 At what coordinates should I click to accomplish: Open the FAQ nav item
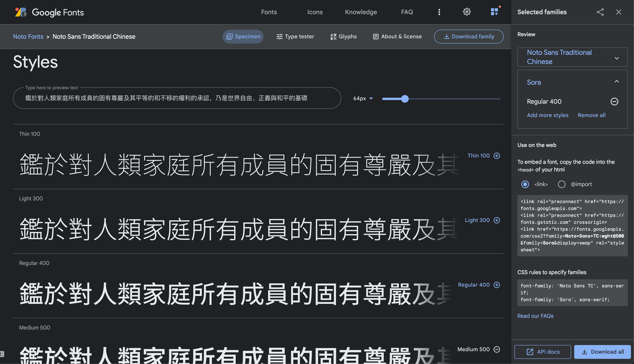[x=407, y=12]
